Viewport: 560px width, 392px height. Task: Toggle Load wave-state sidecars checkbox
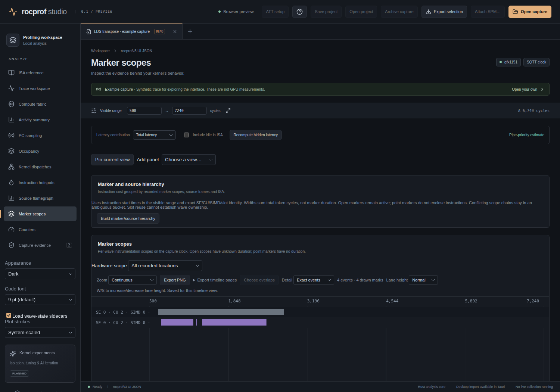click(x=9, y=315)
